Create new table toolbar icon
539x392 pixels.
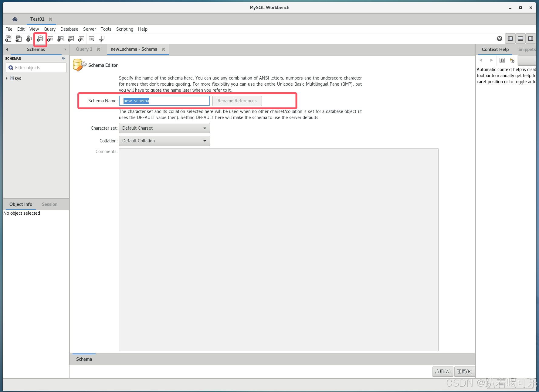(50, 39)
